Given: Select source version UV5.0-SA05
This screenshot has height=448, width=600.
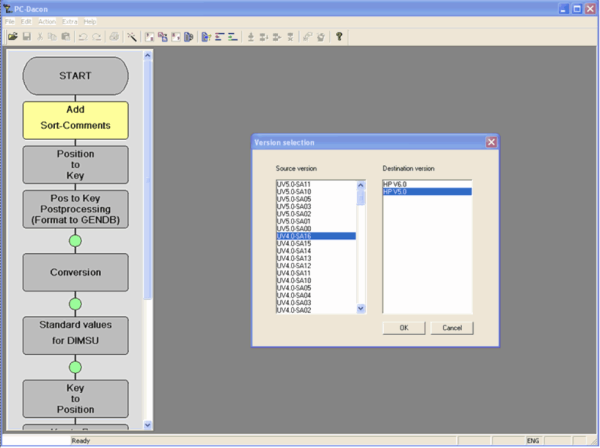Looking at the screenshot, I should coord(316,199).
